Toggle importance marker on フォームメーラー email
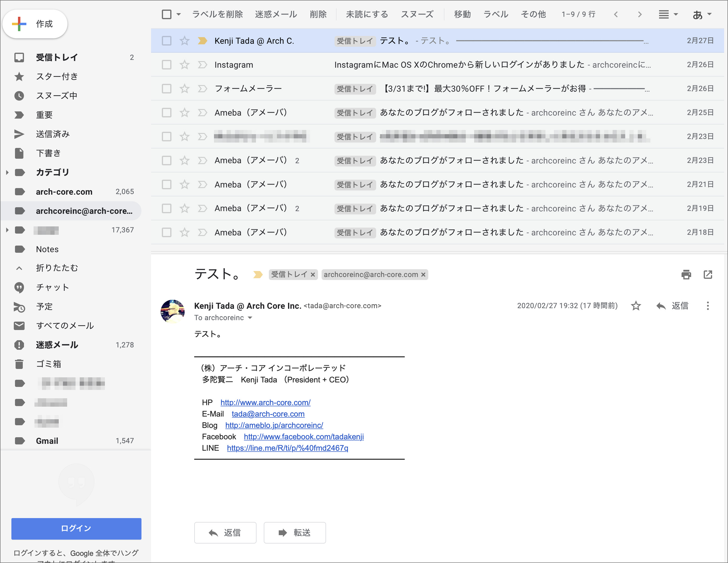The height and width of the screenshot is (563, 728). pos(202,89)
